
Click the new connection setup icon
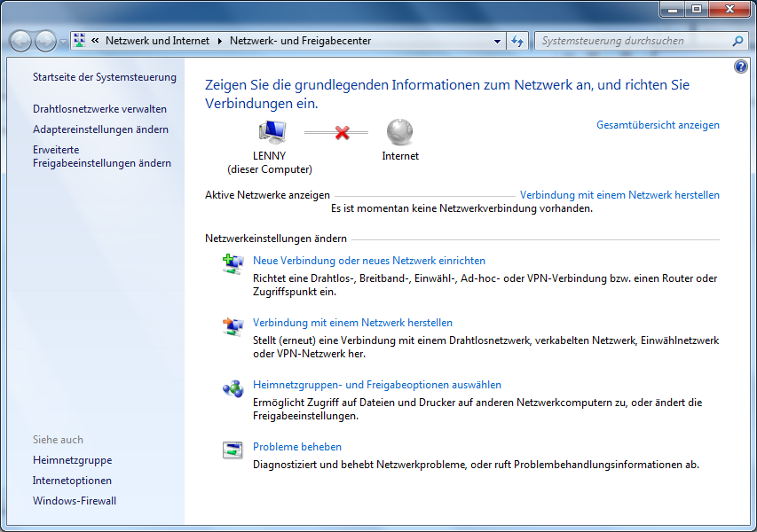click(233, 262)
